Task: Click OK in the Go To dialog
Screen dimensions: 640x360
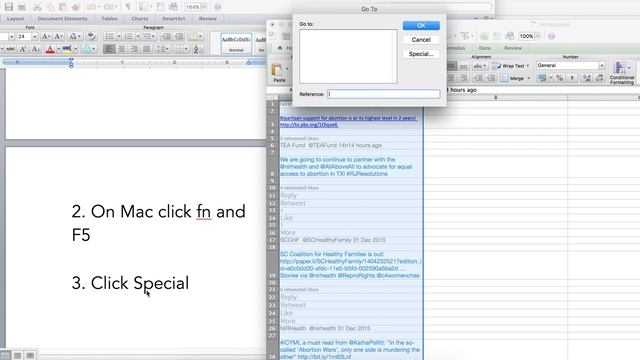Action: [x=421, y=25]
